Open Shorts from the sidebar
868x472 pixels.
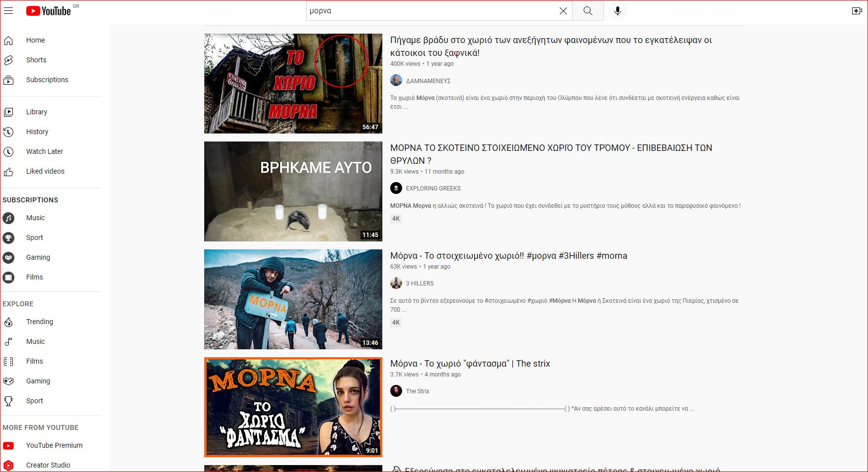36,60
